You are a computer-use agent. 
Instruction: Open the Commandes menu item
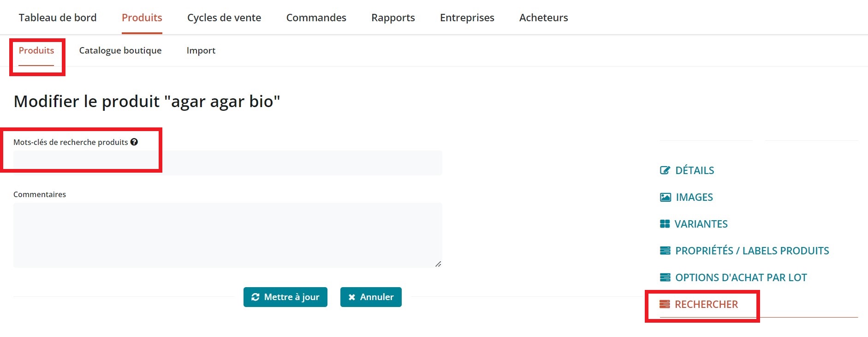coord(316,18)
